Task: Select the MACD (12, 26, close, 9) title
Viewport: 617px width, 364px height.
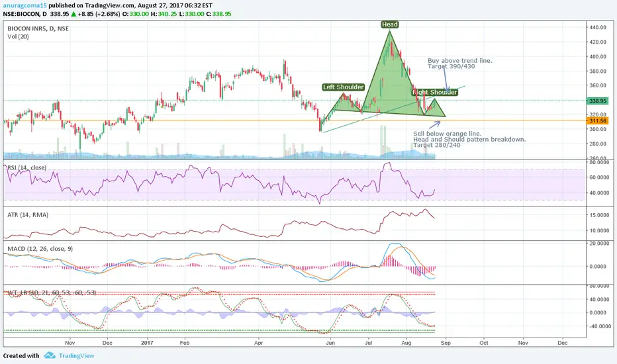Action: (x=40, y=249)
